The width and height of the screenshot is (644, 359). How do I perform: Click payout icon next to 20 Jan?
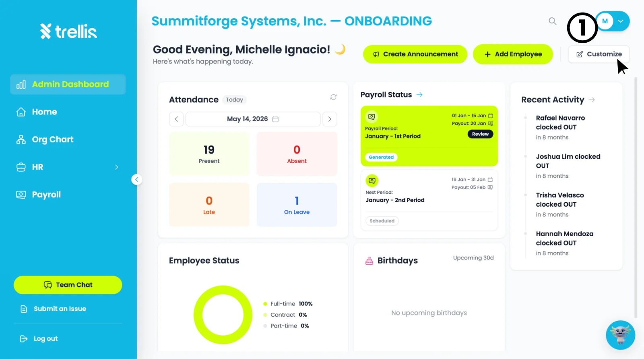click(x=490, y=123)
